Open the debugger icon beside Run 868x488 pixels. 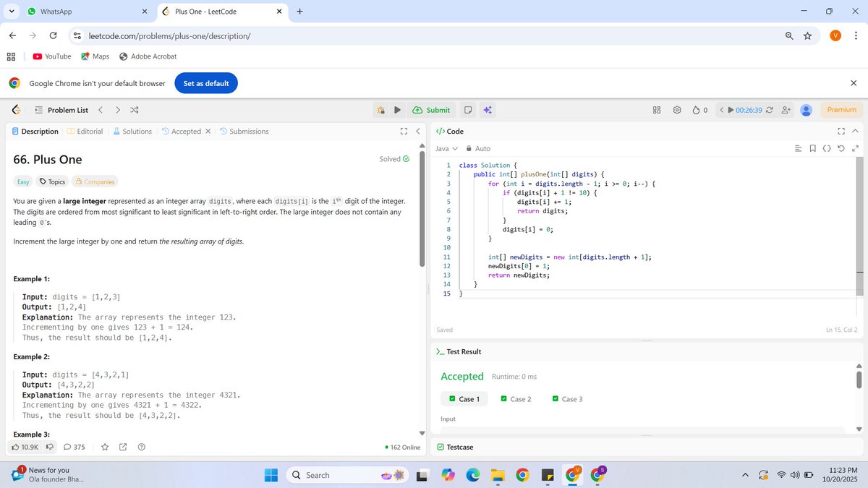pos(380,110)
